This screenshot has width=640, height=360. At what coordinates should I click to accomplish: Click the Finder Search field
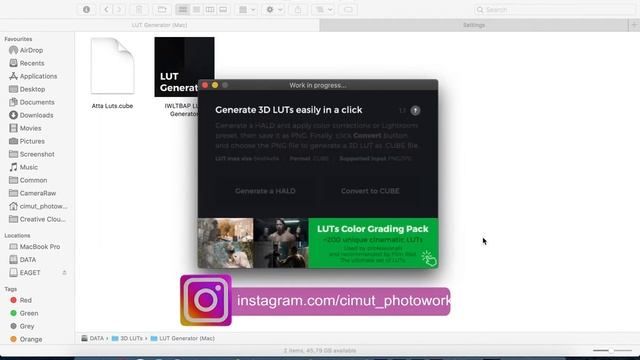click(x=555, y=9)
